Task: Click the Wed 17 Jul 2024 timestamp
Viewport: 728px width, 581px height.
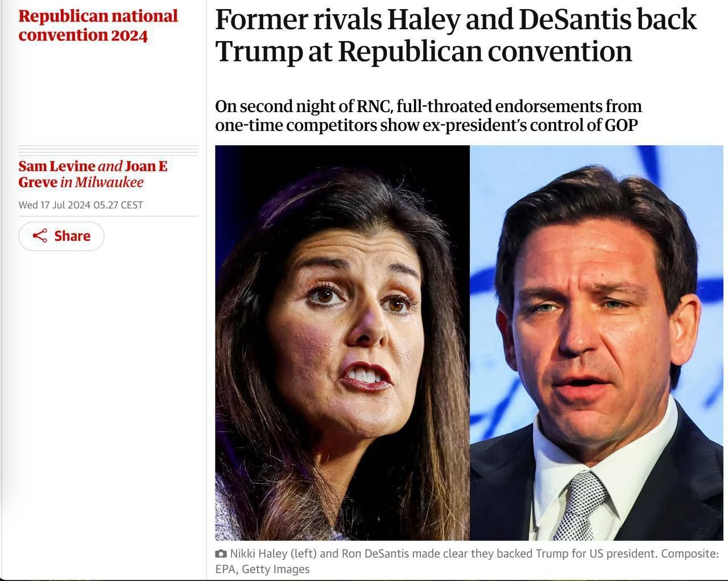Action: pyautogui.click(x=80, y=205)
